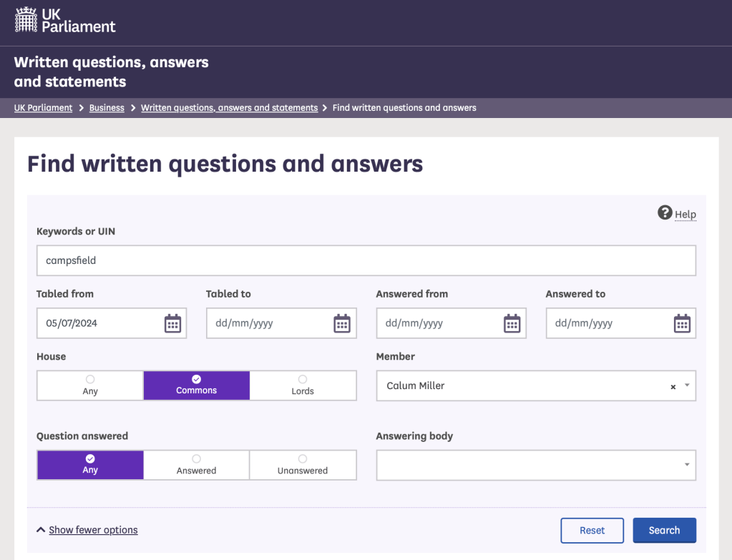Open the calendar picker for Answered from

click(511, 323)
